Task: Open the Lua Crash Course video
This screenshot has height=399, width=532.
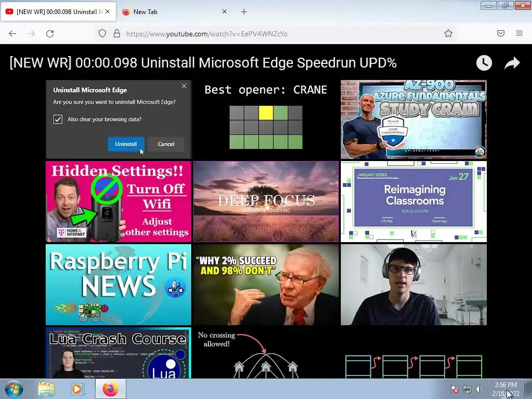Action: [x=118, y=353]
